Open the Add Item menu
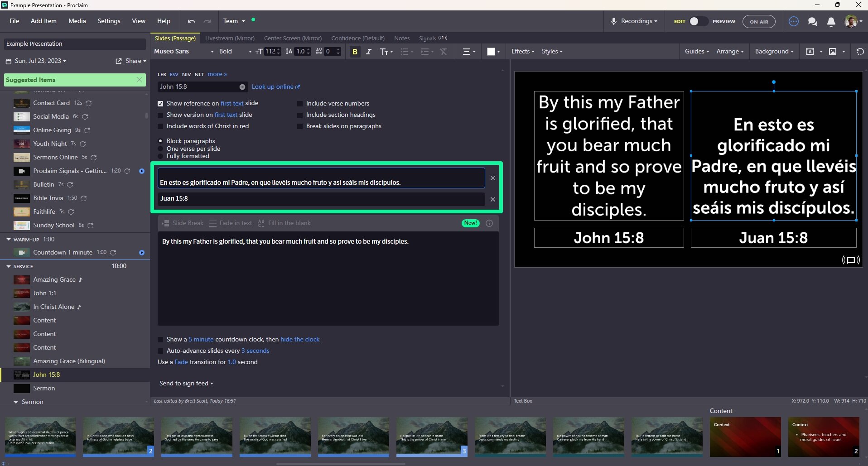This screenshot has width=868, height=466. pos(43,21)
